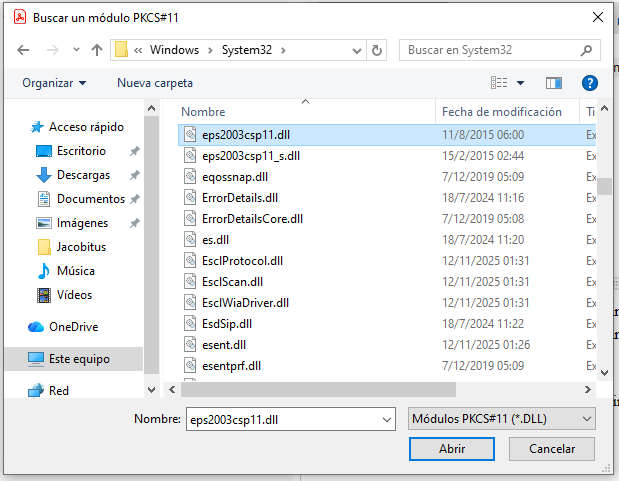Screen dimensions: 619x481
Task: Click the Back navigation arrow
Action: pos(24,50)
